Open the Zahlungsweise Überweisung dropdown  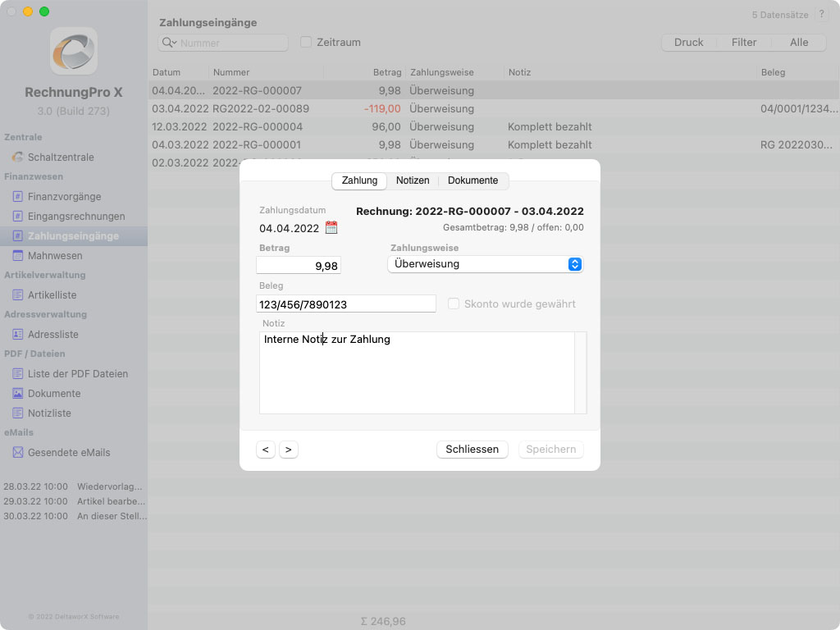485,264
